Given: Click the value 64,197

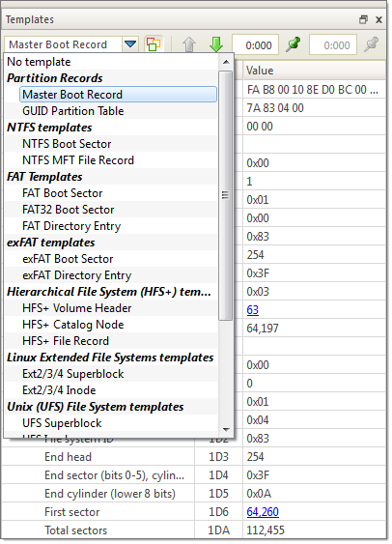Looking at the screenshot, I should pos(263,329).
